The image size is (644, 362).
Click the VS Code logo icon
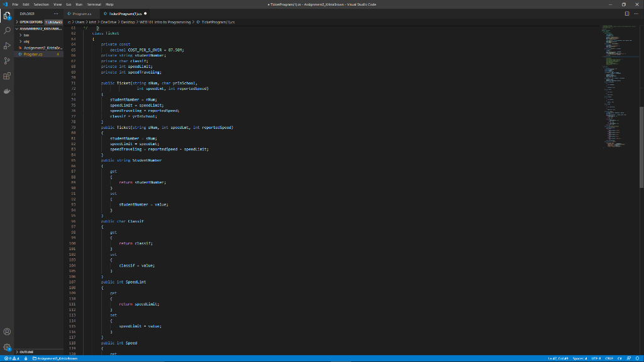[x=5, y=4]
